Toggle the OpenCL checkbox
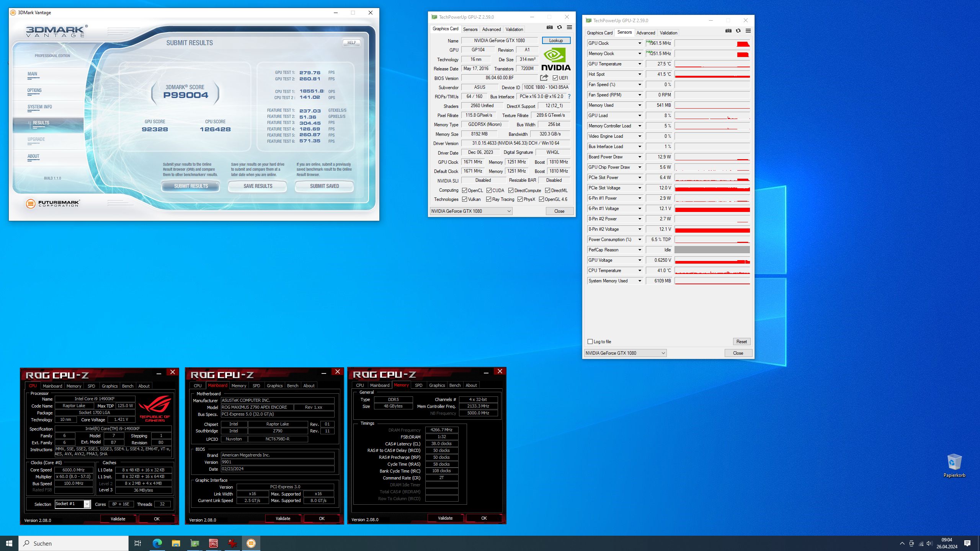 click(x=464, y=191)
